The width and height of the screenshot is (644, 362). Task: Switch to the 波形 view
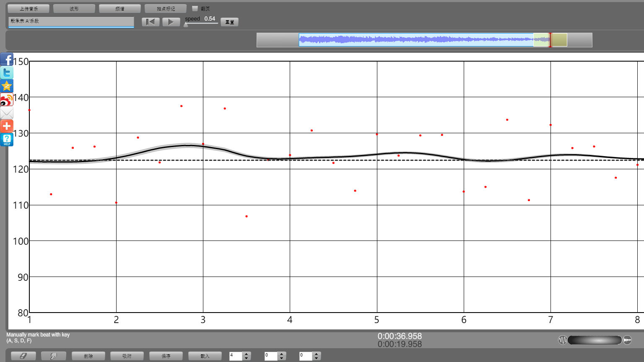point(74,8)
